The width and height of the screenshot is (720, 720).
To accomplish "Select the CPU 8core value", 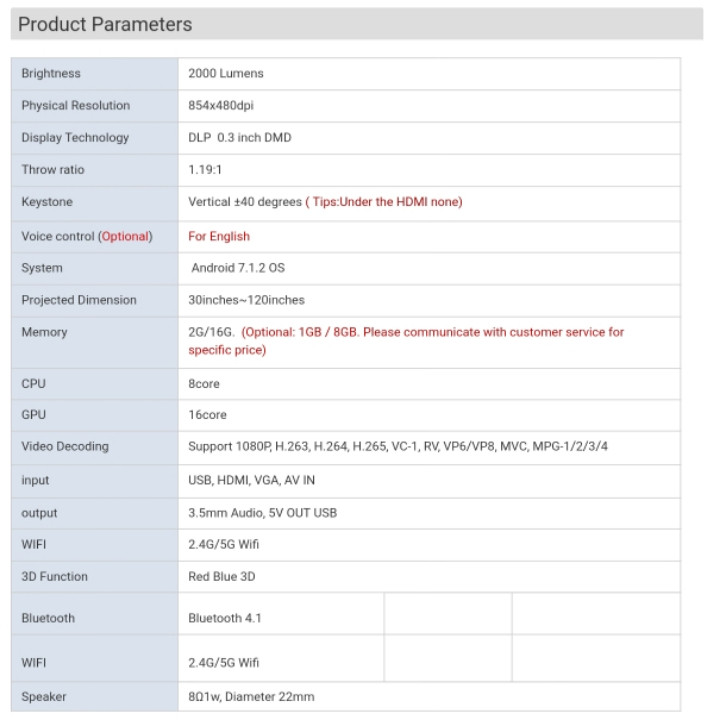I will 204,384.
